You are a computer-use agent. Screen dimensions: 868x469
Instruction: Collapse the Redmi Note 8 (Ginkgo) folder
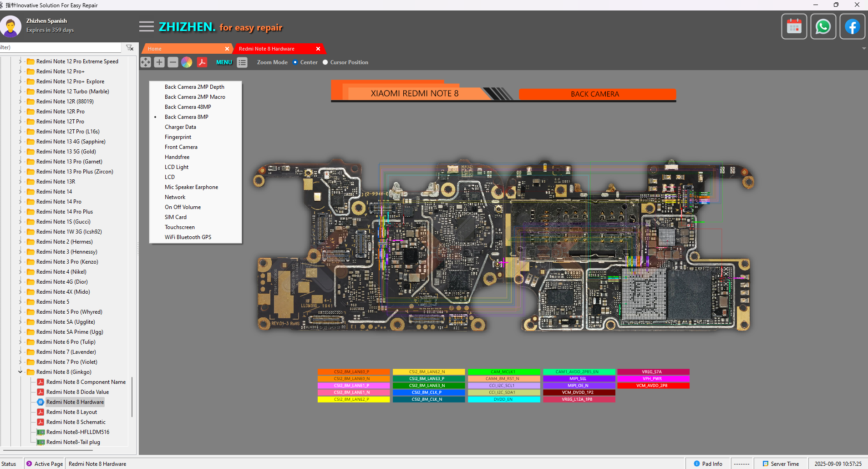(20, 372)
